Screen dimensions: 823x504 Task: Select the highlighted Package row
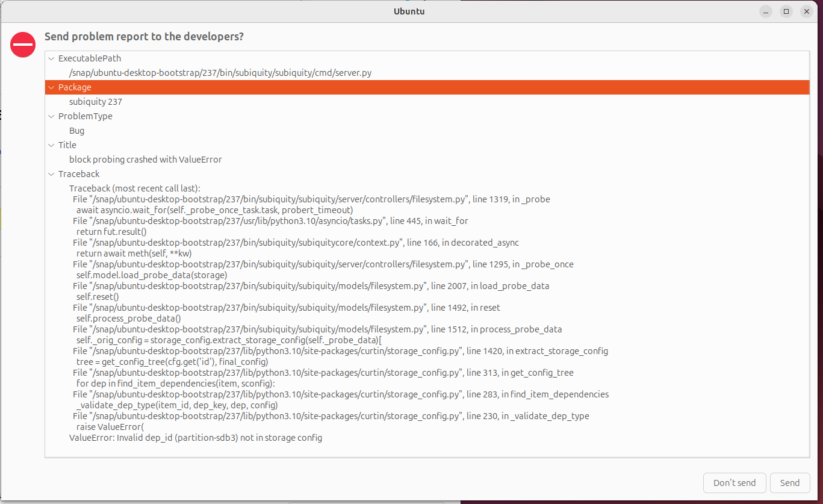tap(421, 87)
